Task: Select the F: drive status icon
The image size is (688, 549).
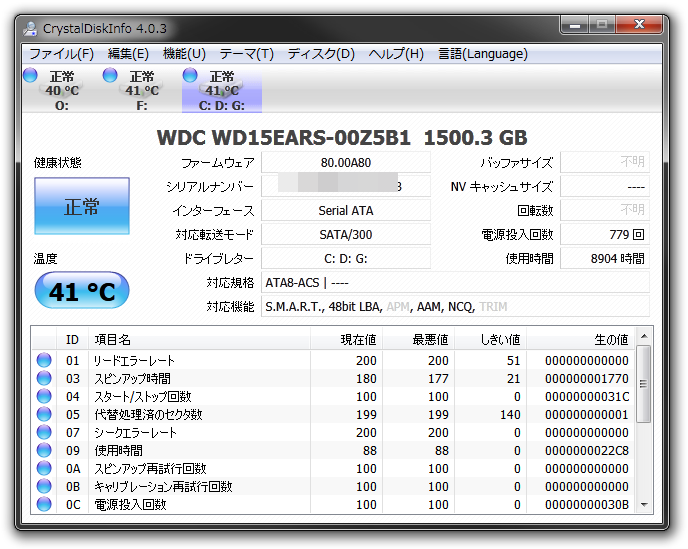Action: [110, 75]
